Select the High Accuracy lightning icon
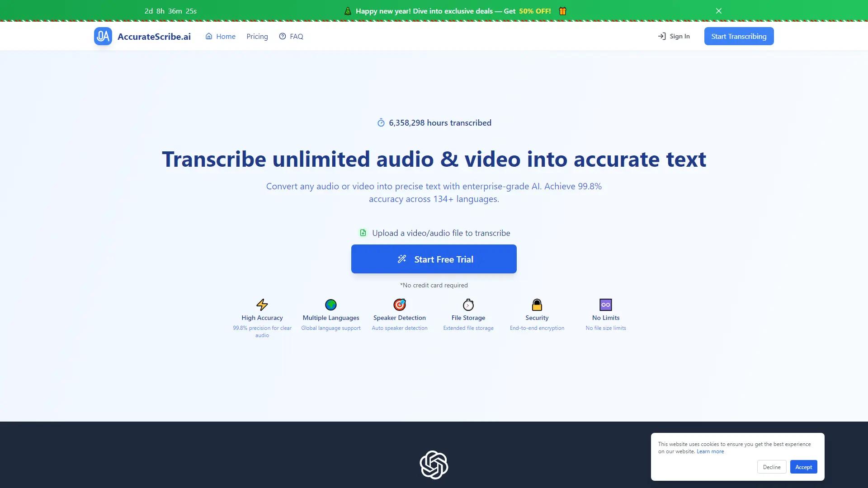Image resolution: width=868 pixels, height=488 pixels. click(x=262, y=305)
